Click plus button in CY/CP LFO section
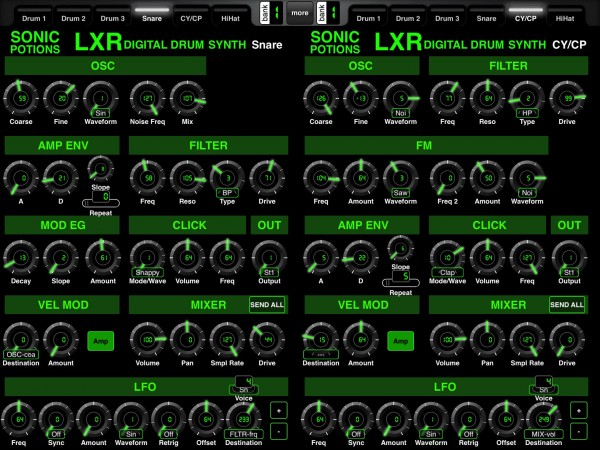This screenshot has height=450, width=600. tap(579, 411)
